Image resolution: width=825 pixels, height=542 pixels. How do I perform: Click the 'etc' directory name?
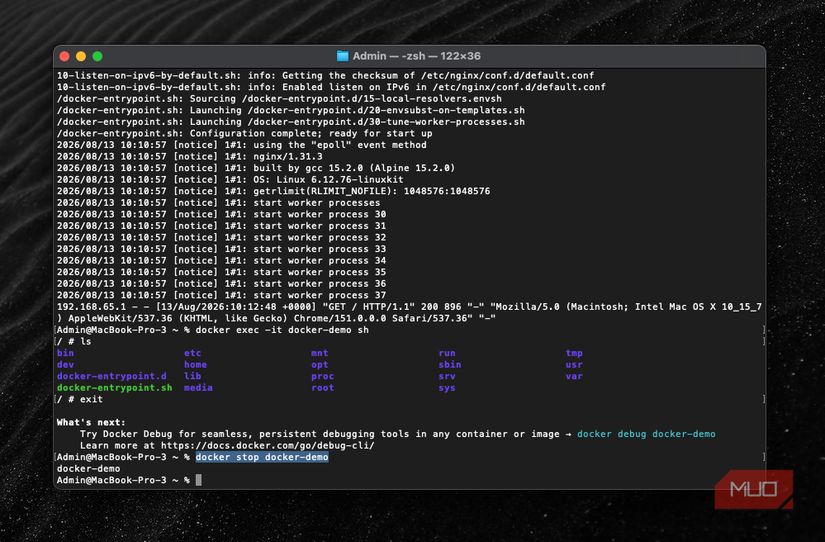193,353
